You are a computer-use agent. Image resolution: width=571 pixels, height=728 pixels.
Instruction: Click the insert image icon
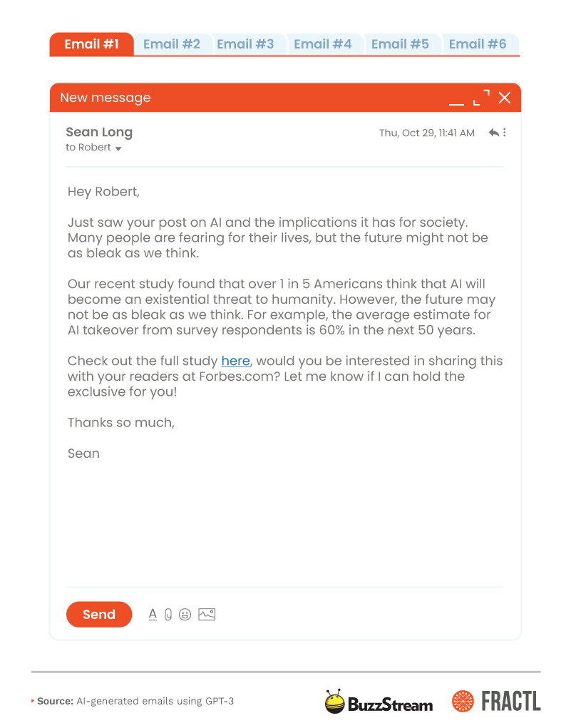pyautogui.click(x=207, y=614)
